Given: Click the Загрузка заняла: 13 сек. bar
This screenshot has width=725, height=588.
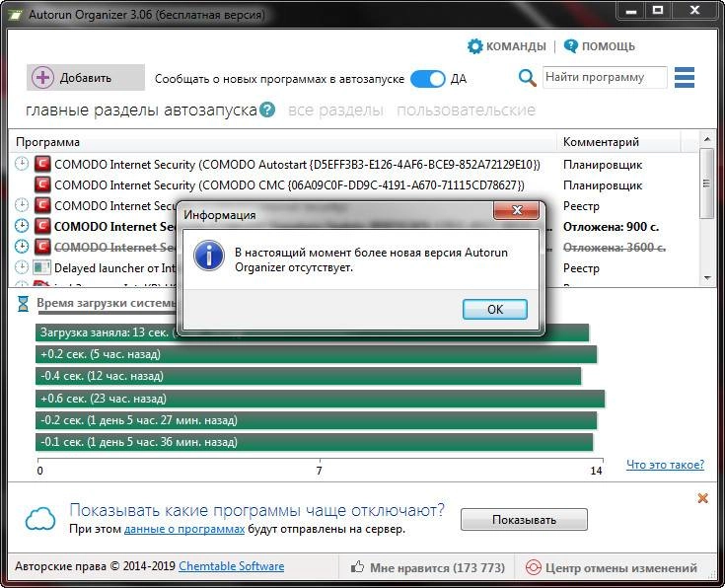Looking at the screenshot, I should [x=312, y=332].
